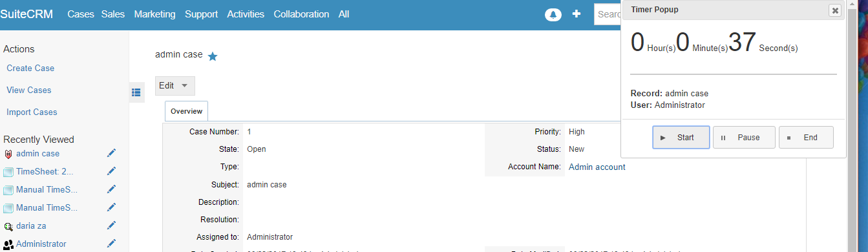Image resolution: width=868 pixels, height=252 pixels.
Task: Close the Timer Popup
Action: click(x=835, y=10)
